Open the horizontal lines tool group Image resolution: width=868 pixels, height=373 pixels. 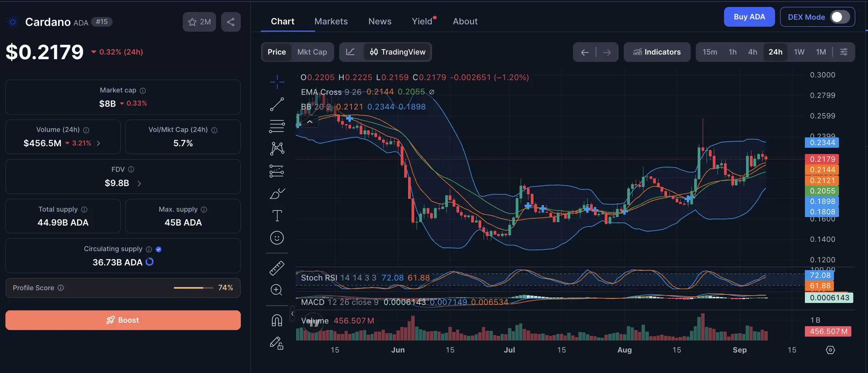277,126
